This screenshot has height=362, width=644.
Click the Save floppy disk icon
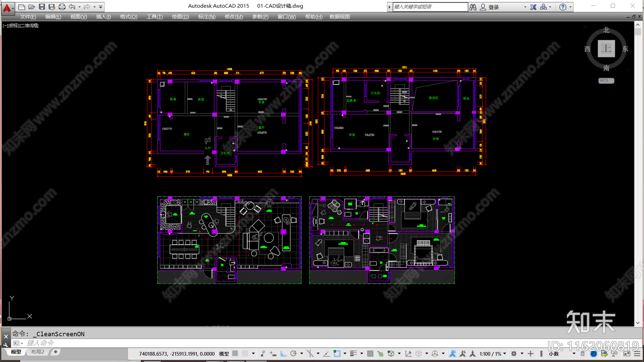pyautogui.click(x=41, y=7)
